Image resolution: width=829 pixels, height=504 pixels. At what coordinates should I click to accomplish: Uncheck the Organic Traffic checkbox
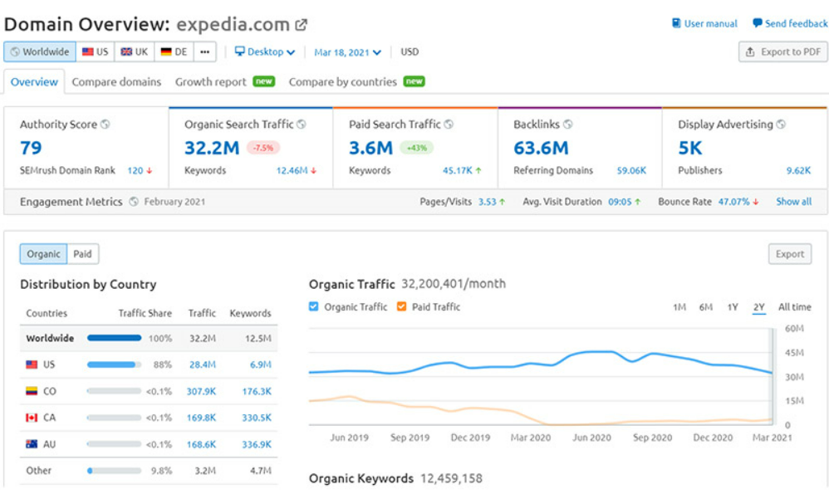click(x=313, y=306)
